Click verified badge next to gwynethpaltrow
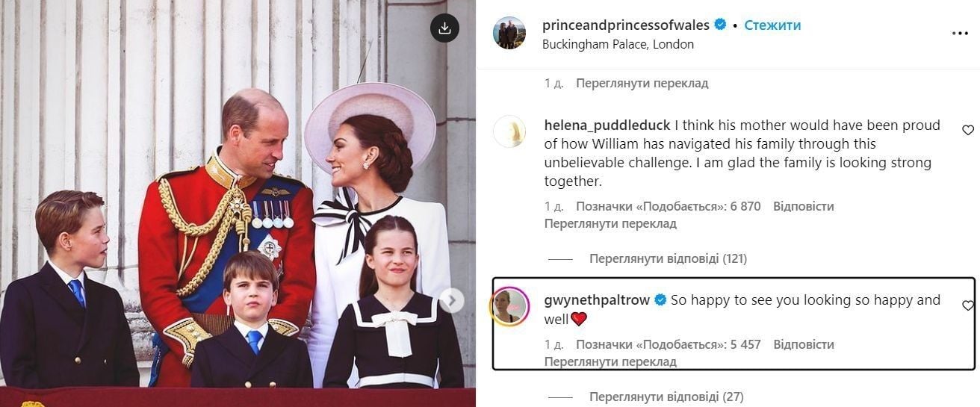Image resolution: width=980 pixels, height=407 pixels. pyautogui.click(x=660, y=300)
